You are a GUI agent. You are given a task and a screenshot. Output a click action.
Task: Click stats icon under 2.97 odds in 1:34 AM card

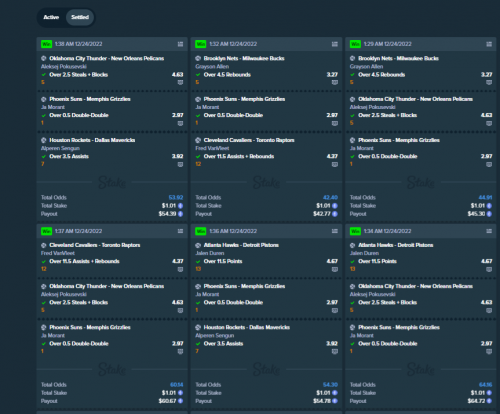(489, 351)
